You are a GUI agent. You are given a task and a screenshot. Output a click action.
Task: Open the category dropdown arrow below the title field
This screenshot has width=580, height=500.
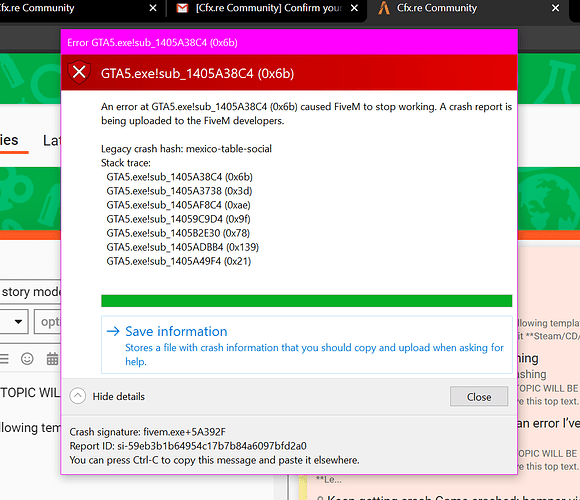click(18, 322)
